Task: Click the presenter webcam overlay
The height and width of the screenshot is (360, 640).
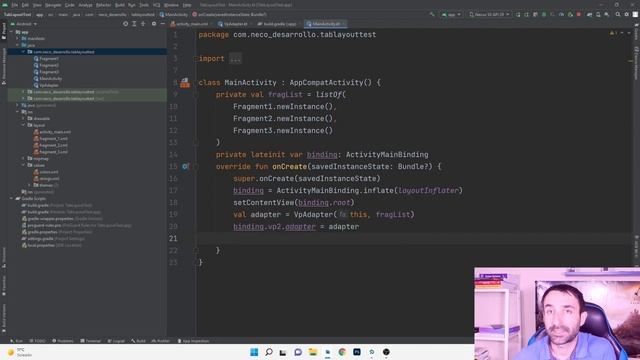Action: pyautogui.click(x=557, y=313)
